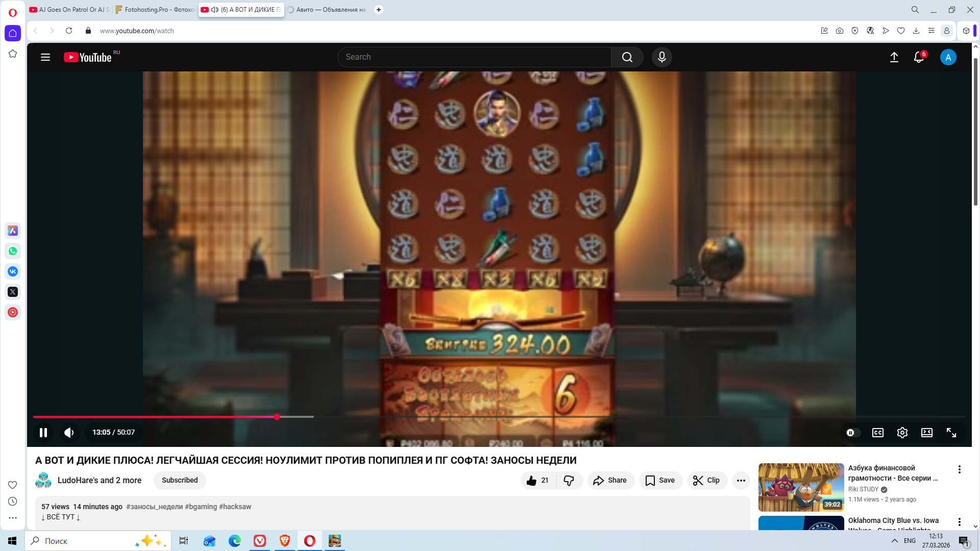
Task: Open YouTube notifications bell
Action: 918,57
